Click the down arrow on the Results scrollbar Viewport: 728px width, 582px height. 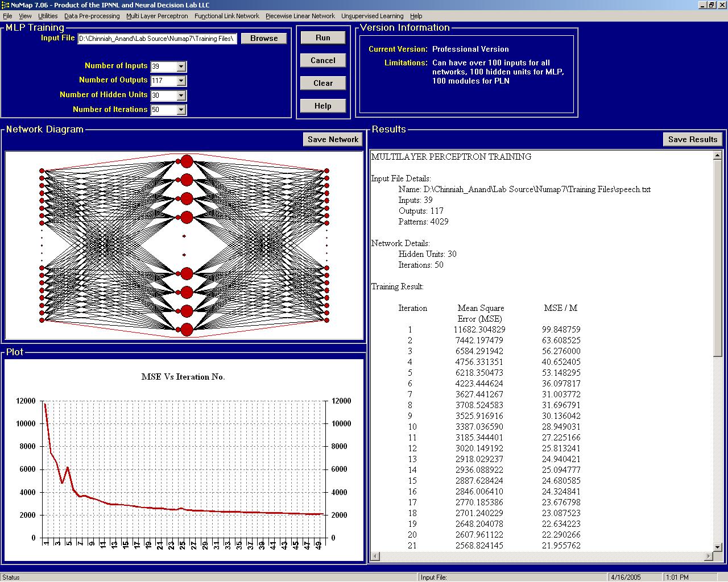point(718,547)
